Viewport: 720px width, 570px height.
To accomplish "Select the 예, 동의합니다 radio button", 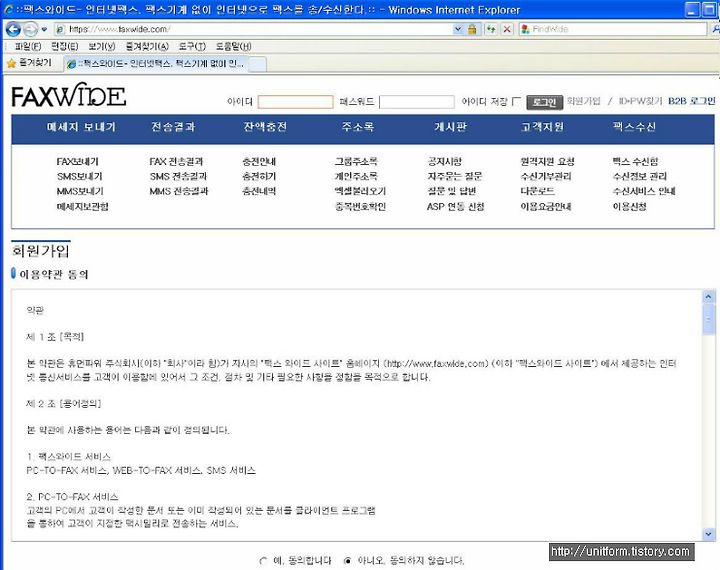I will 263,561.
